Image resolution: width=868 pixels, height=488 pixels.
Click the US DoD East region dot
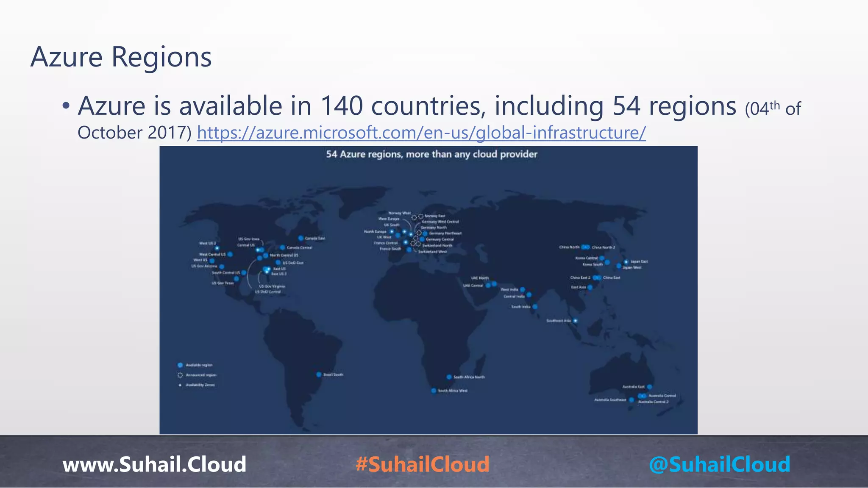point(278,263)
